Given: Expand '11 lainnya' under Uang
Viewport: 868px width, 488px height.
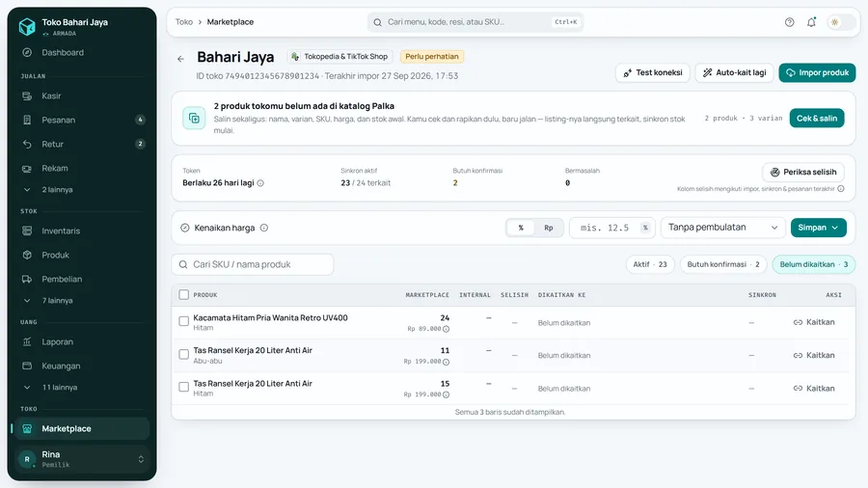Looking at the screenshot, I should coord(80,388).
